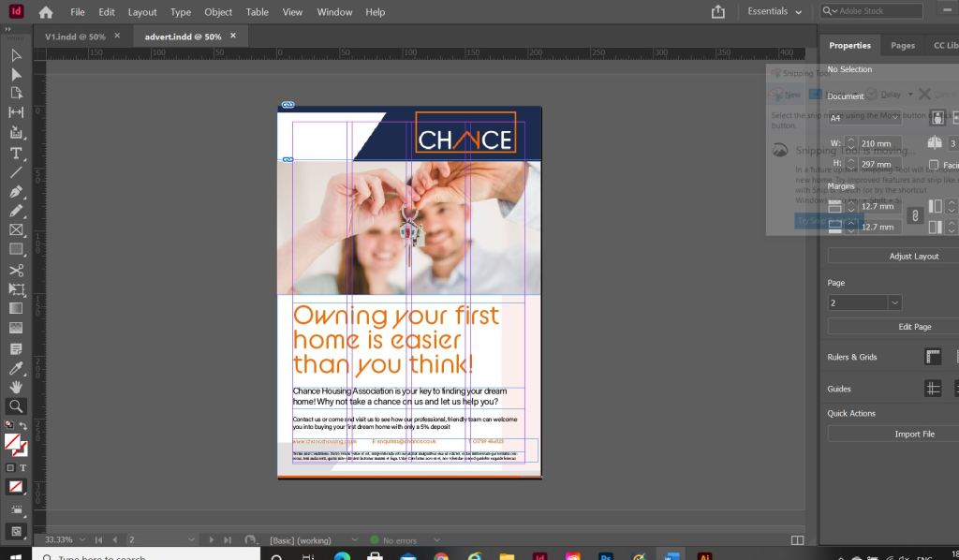Click the Fill and Stroke swatch
This screenshot has height=560, width=959.
(x=14, y=444)
